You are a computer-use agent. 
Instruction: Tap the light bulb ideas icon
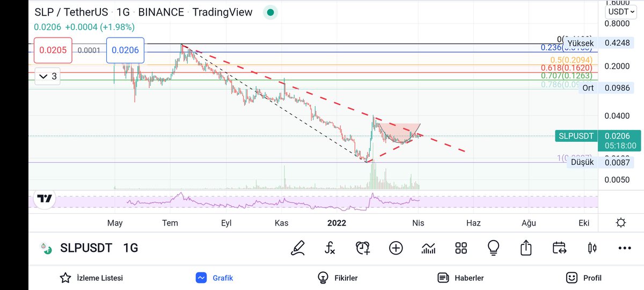tap(493, 248)
